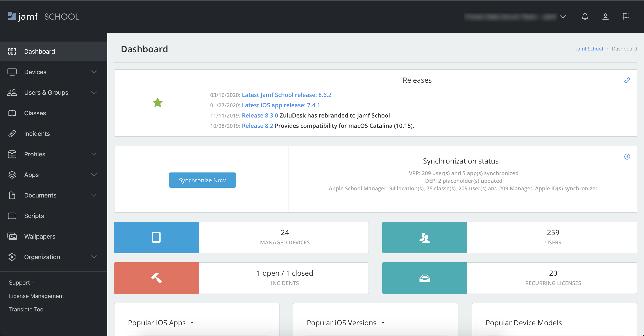Click the link icon in Releases panel
This screenshot has width=644, height=336.
click(x=627, y=80)
